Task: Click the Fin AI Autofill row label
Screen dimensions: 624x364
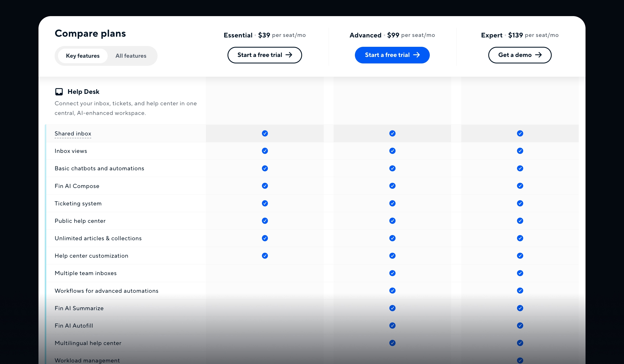Action: (74, 326)
